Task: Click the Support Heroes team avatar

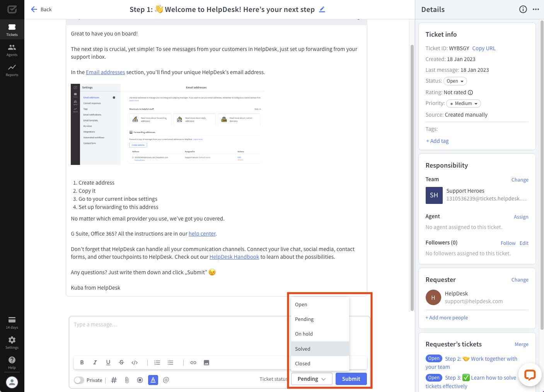Action: (434, 195)
